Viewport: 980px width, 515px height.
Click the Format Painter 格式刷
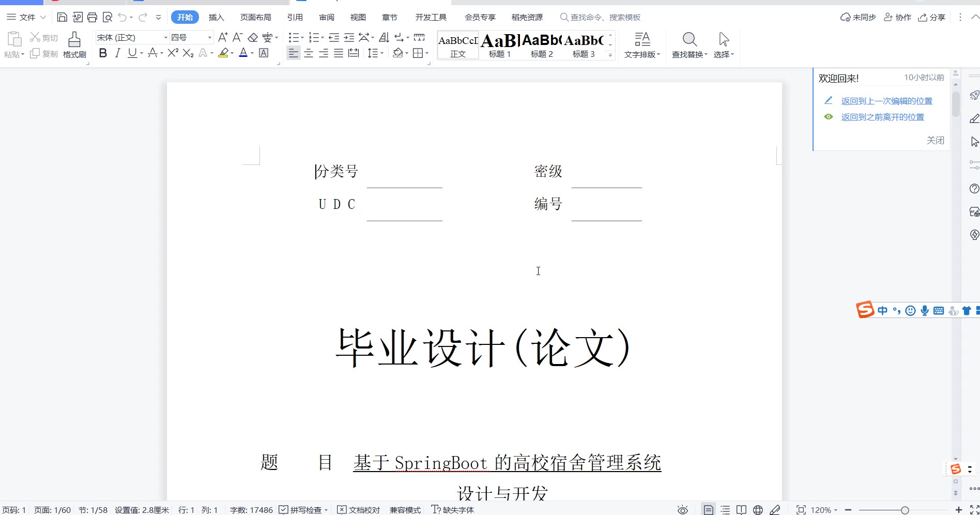[x=74, y=45]
